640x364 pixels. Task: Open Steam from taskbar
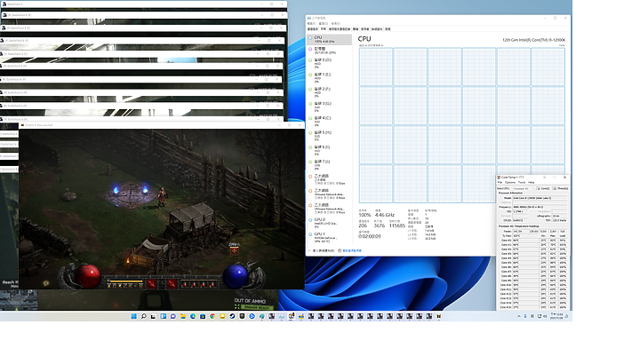[x=232, y=316]
